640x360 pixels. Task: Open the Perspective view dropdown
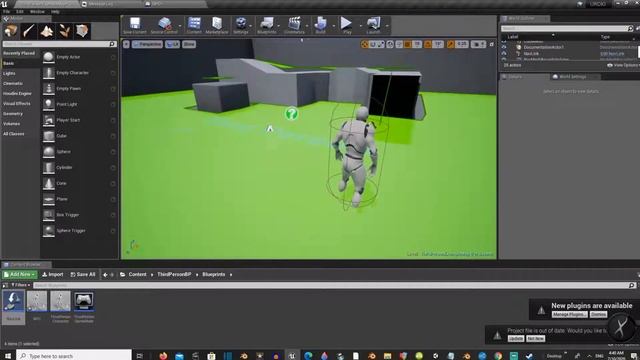pos(147,44)
